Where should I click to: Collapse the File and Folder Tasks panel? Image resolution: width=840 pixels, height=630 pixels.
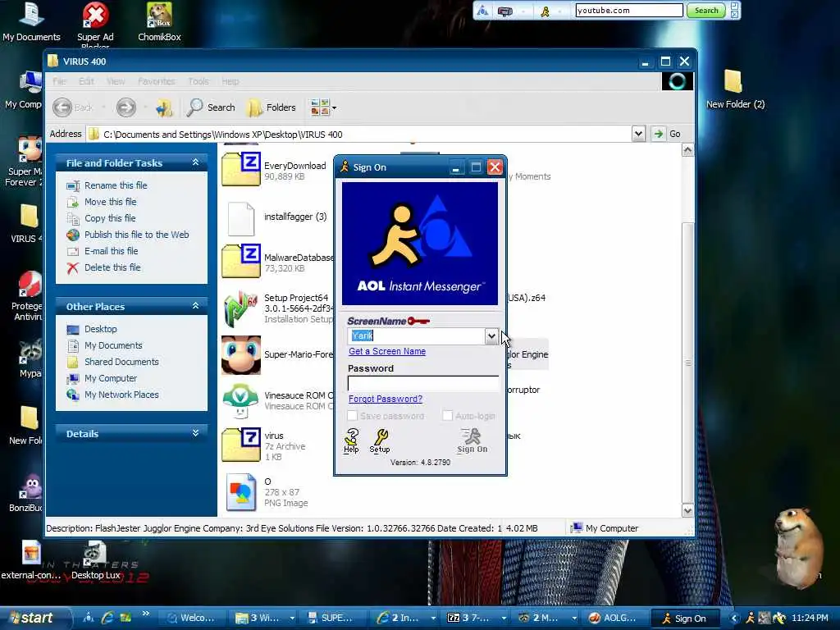tap(195, 162)
